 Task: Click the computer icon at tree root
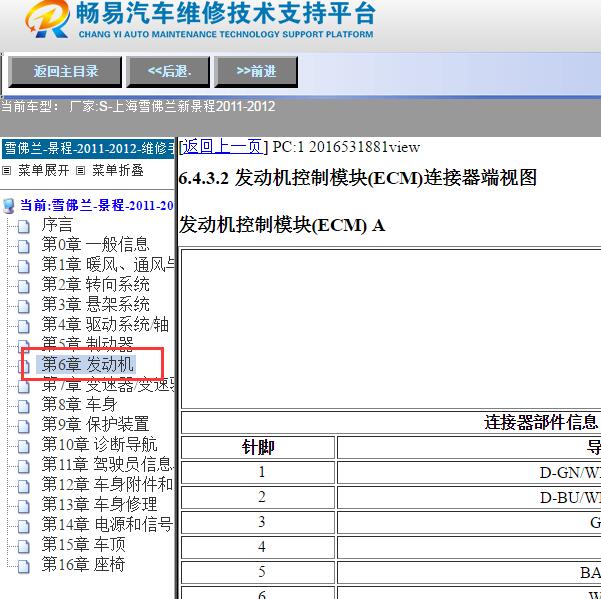pos(9,206)
